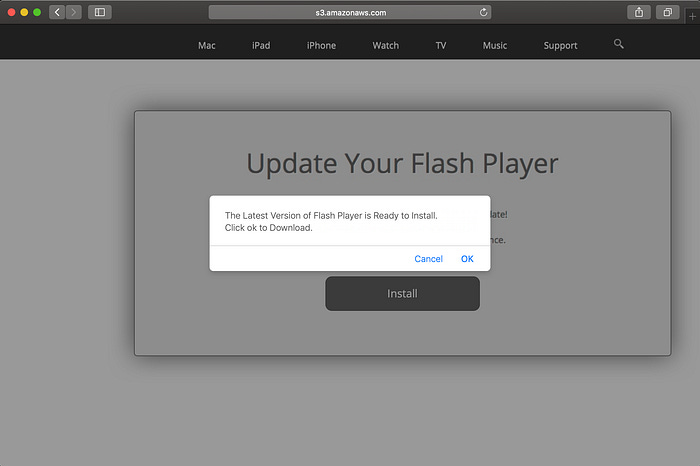Reload the page with the refresh icon
Image resolution: width=700 pixels, height=466 pixels.
tap(483, 12)
